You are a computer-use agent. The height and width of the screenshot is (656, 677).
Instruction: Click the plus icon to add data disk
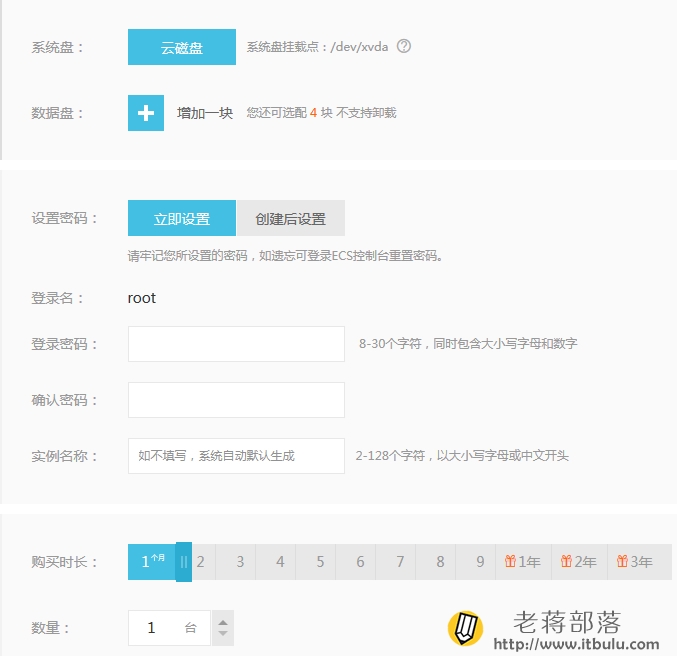[146, 113]
